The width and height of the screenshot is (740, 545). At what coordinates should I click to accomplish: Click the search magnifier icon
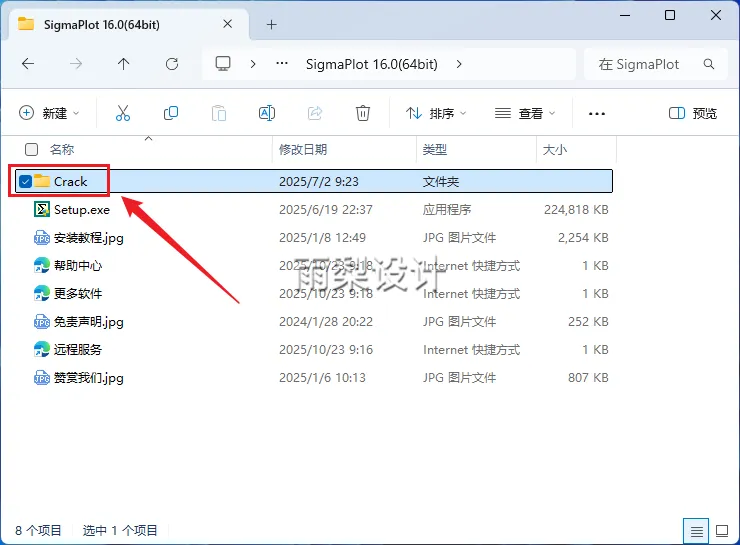tap(709, 64)
